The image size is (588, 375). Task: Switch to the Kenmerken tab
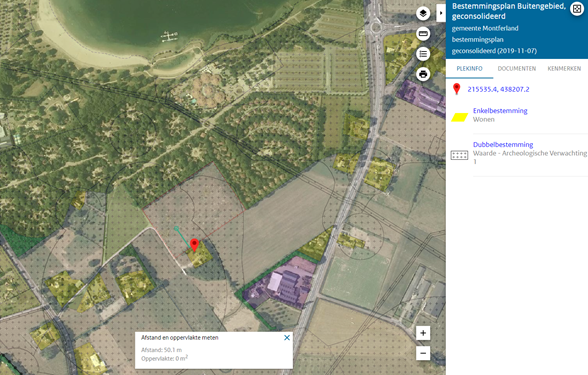click(564, 69)
